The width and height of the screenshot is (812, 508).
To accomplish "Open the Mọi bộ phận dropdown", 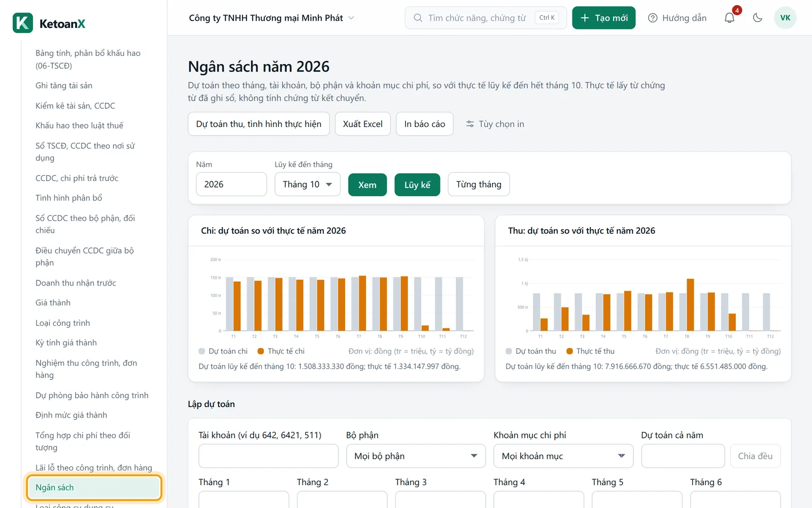I will pyautogui.click(x=416, y=456).
